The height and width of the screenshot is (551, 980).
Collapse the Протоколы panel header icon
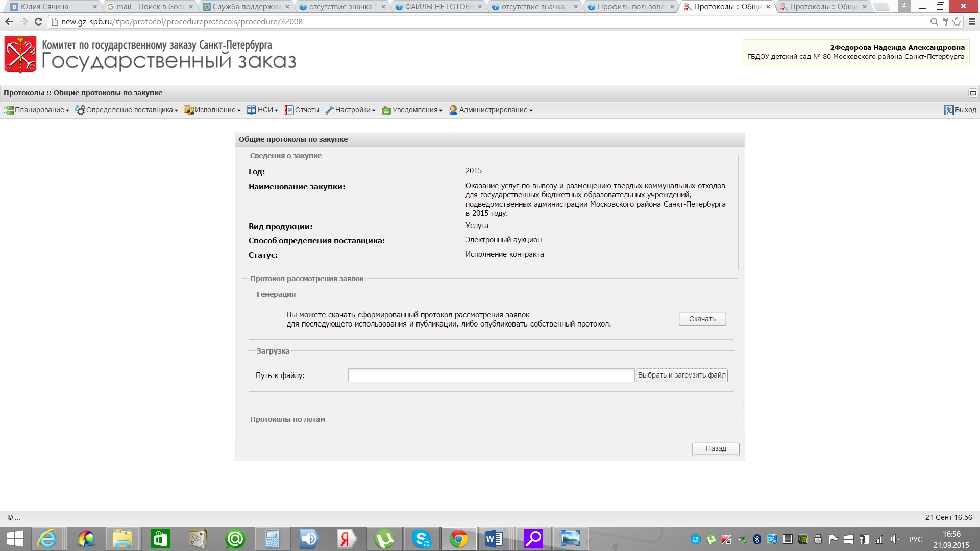click(x=972, y=93)
